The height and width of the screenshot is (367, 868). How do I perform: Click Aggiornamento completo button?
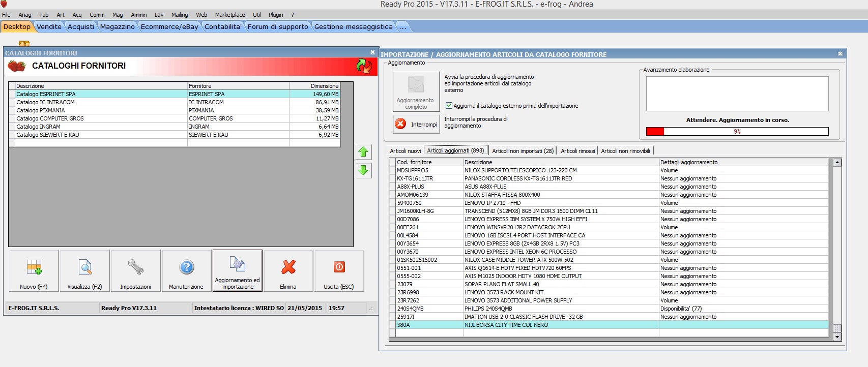416,91
